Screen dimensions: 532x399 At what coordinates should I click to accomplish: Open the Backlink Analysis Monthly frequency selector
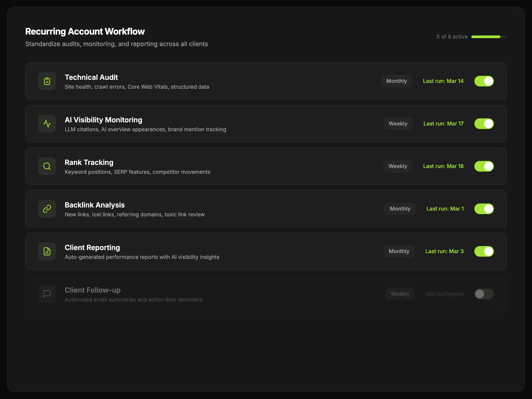[400, 209]
